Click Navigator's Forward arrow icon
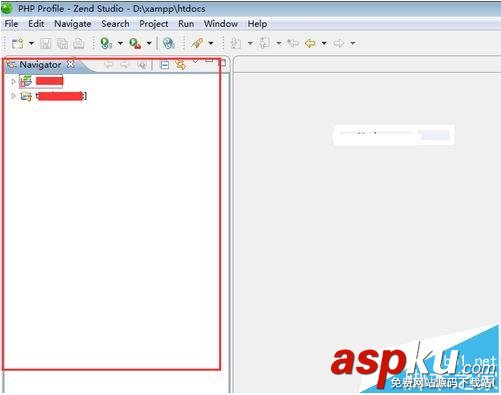501x395 pixels. [125, 65]
